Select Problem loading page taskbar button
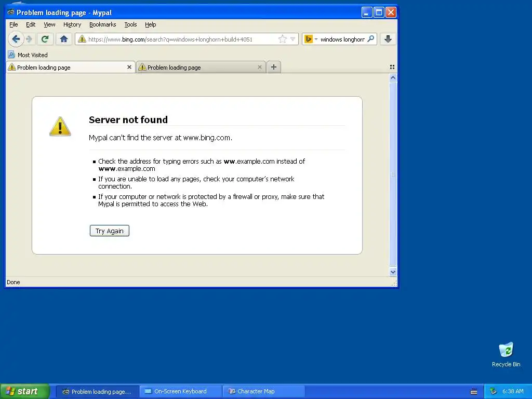 97,391
